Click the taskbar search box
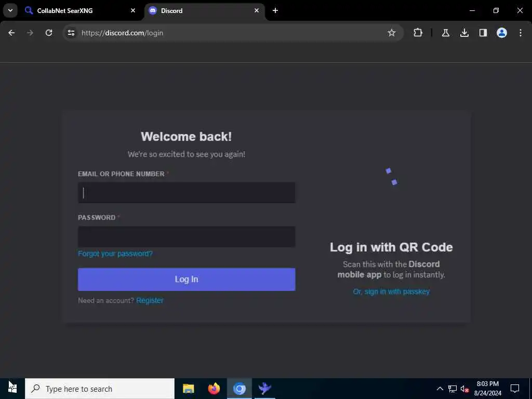The height and width of the screenshot is (399, 532). (100, 389)
